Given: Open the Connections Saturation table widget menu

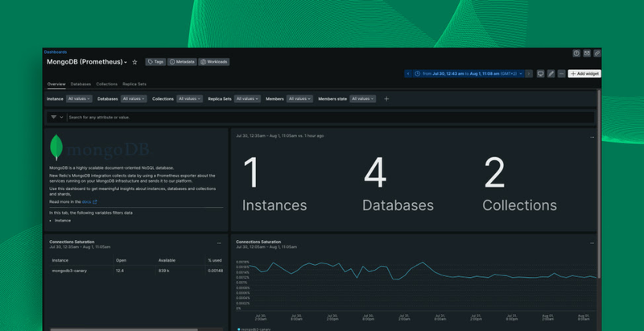Looking at the screenshot, I should click(219, 243).
